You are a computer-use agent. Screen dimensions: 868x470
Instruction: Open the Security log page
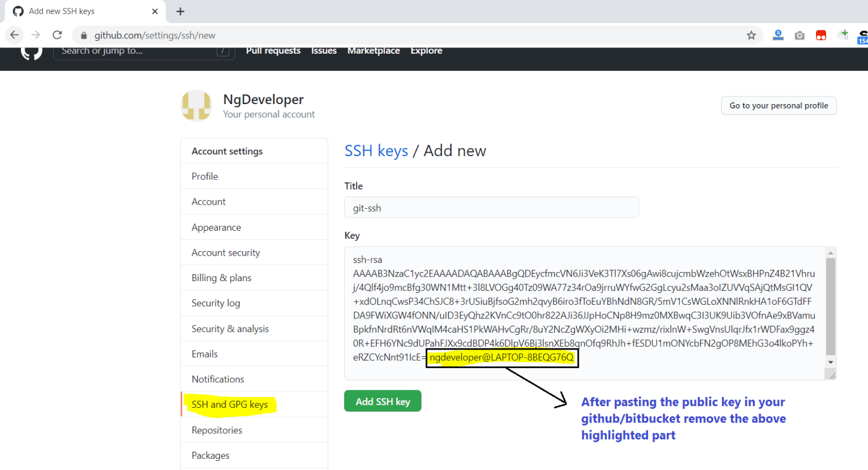254,303
